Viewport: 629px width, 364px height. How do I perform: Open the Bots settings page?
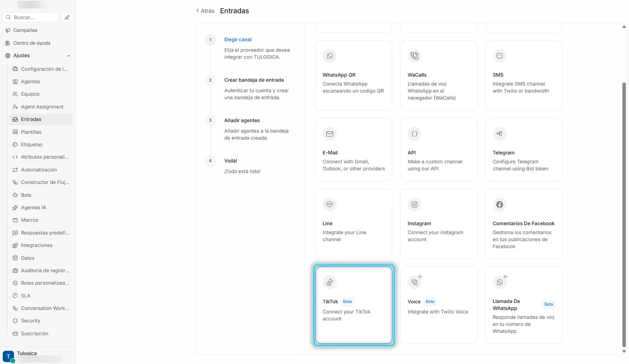coord(41,195)
